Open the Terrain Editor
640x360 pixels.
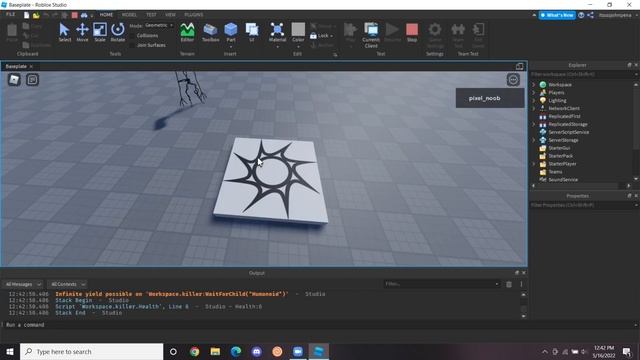click(187, 32)
